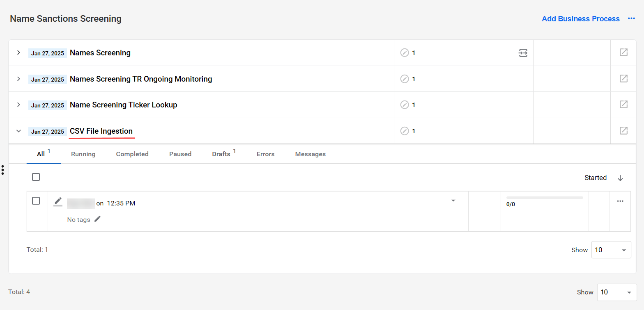This screenshot has width=644, height=310.
Task: Click the draft status icon for Names Screening
Action: click(405, 53)
